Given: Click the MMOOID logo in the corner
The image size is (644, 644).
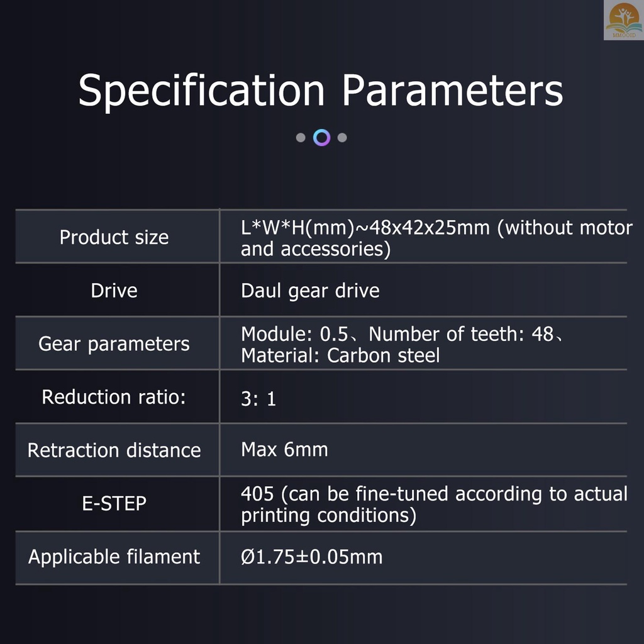Looking at the screenshot, I should pyautogui.click(x=623, y=21).
